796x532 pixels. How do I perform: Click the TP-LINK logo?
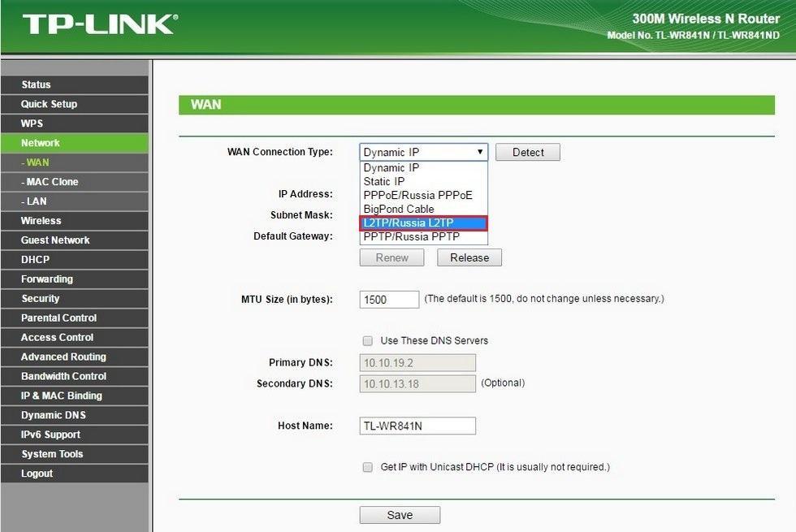click(x=100, y=24)
